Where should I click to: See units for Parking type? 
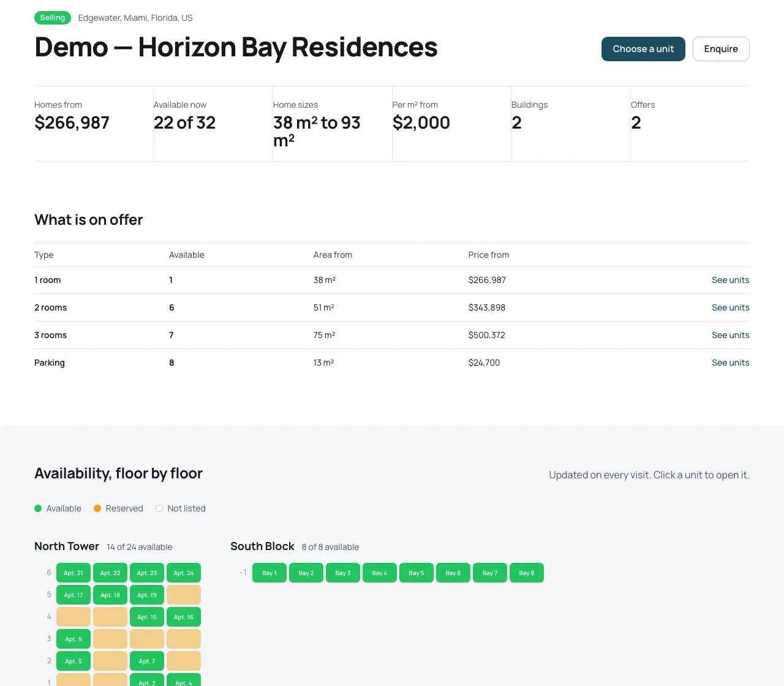click(x=730, y=363)
